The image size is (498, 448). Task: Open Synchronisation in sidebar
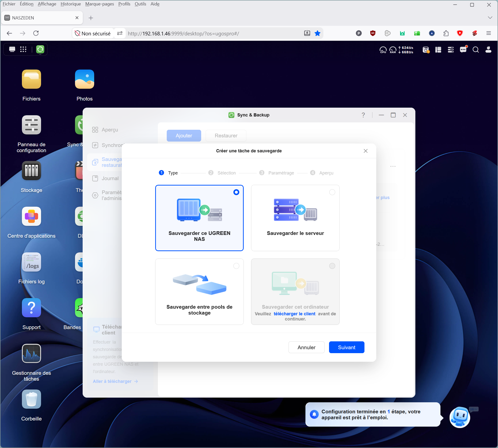point(106,145)
